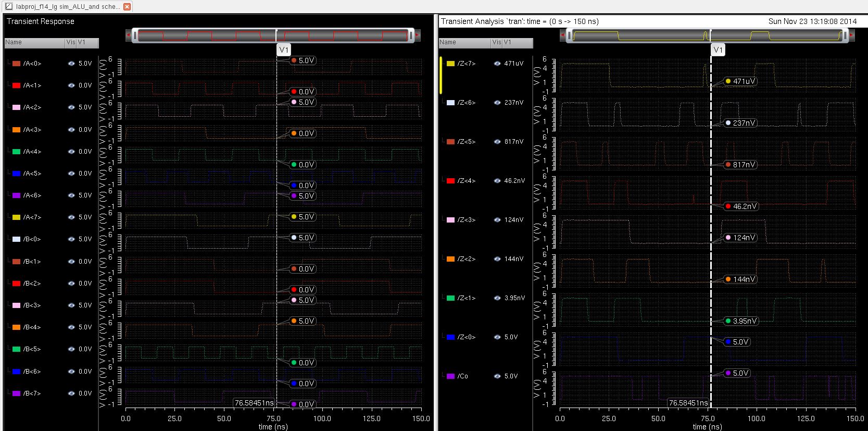Image resolution: width=868 pixels, height=431 pixels.
Task: Click the /A<2> pink color swatch
Action: tap(16, 107)
